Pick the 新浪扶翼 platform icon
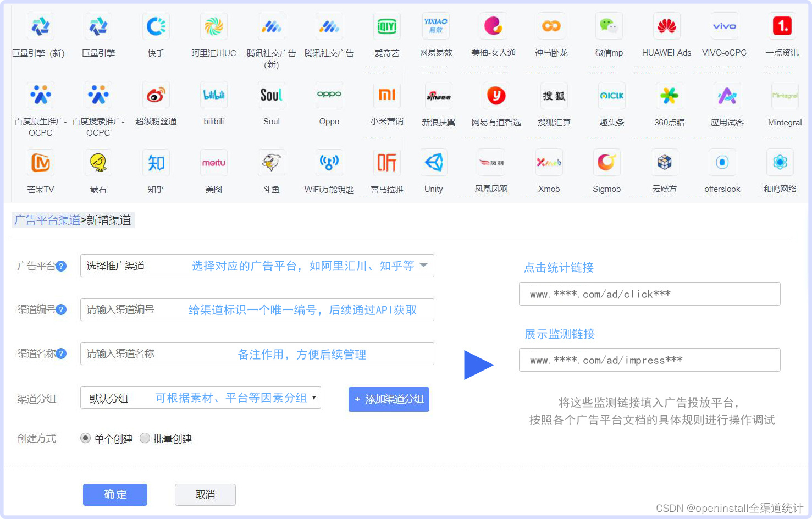This screenshot has width=812, height=519. point(439,96)
